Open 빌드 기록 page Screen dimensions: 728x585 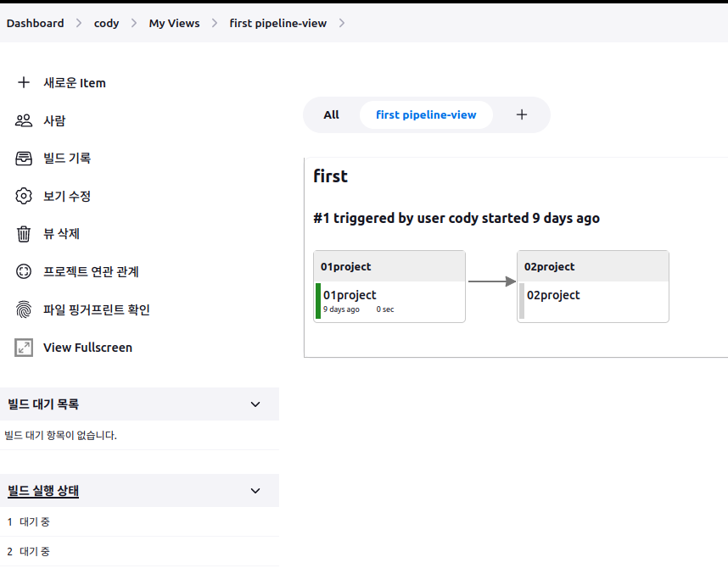coord(67,159)
